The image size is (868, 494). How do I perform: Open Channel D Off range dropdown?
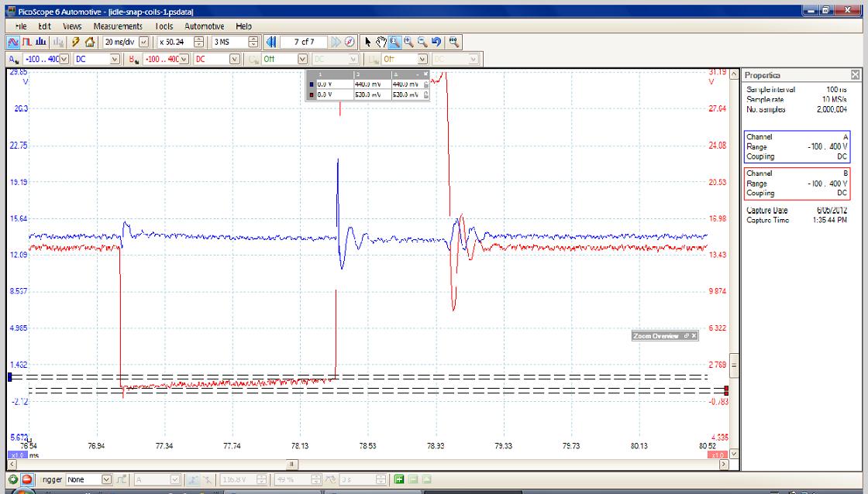[423, 59]
